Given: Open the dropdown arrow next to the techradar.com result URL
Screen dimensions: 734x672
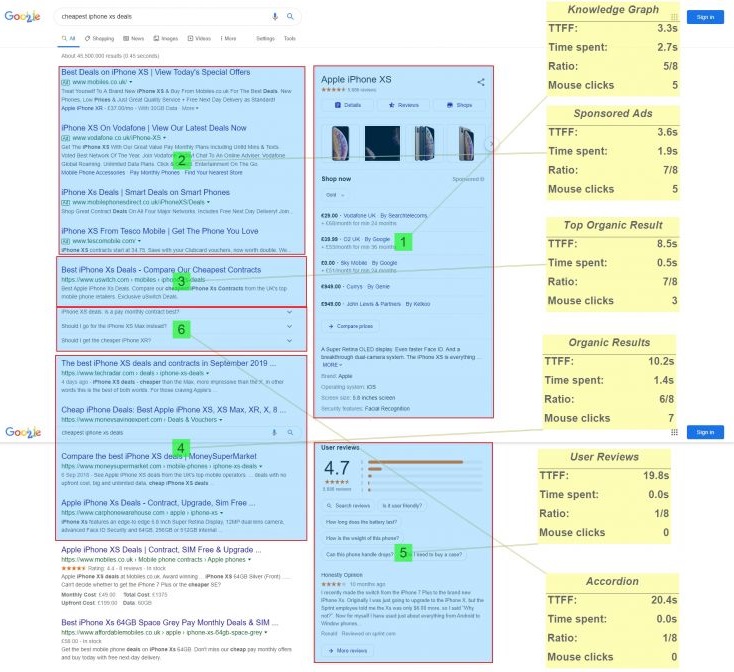Looking at the screenshot, I should click(x=207, y=373).
